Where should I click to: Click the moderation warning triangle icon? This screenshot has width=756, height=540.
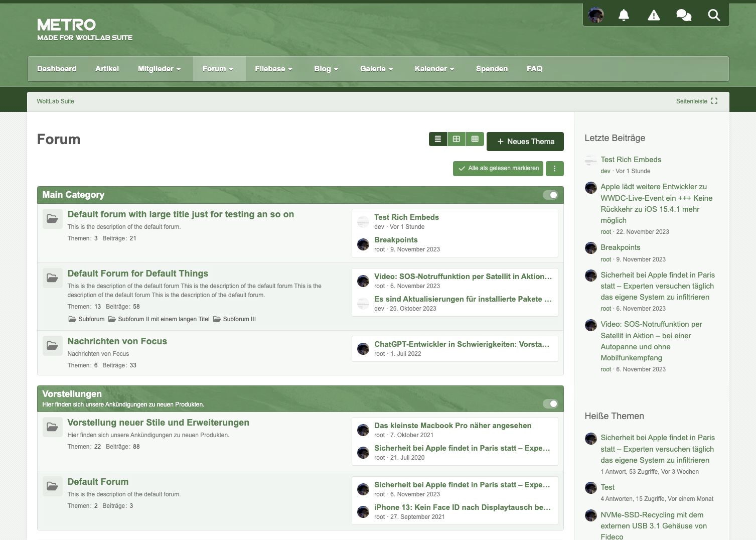click(654, 15)
